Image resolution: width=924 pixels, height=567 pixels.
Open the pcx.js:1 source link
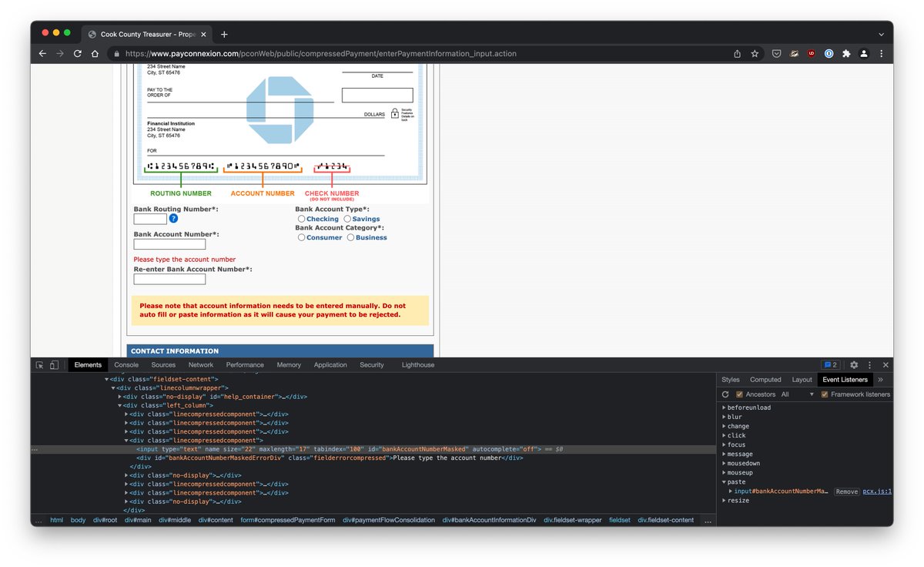[876, 492]
